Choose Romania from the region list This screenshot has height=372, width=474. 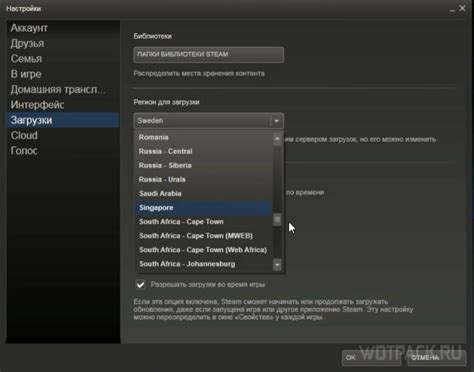203,137
